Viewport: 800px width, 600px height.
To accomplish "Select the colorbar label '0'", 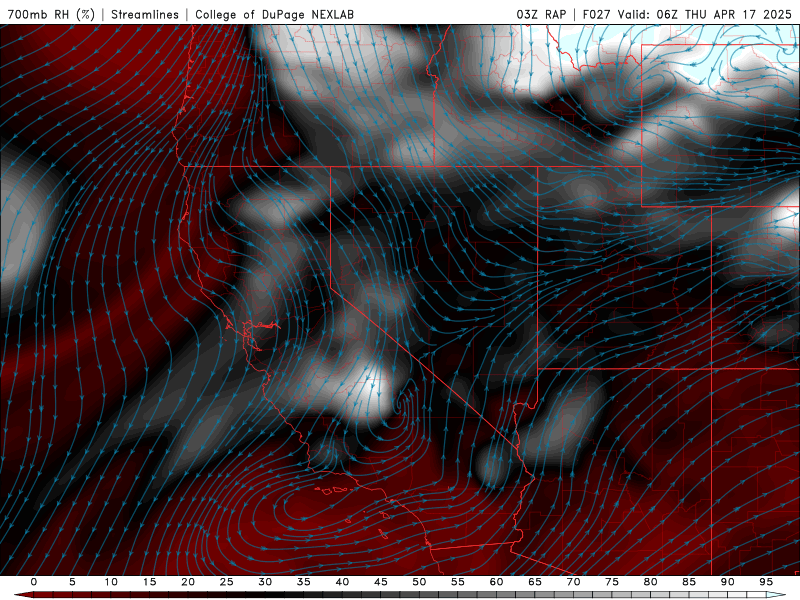I will tap(34, 582).
